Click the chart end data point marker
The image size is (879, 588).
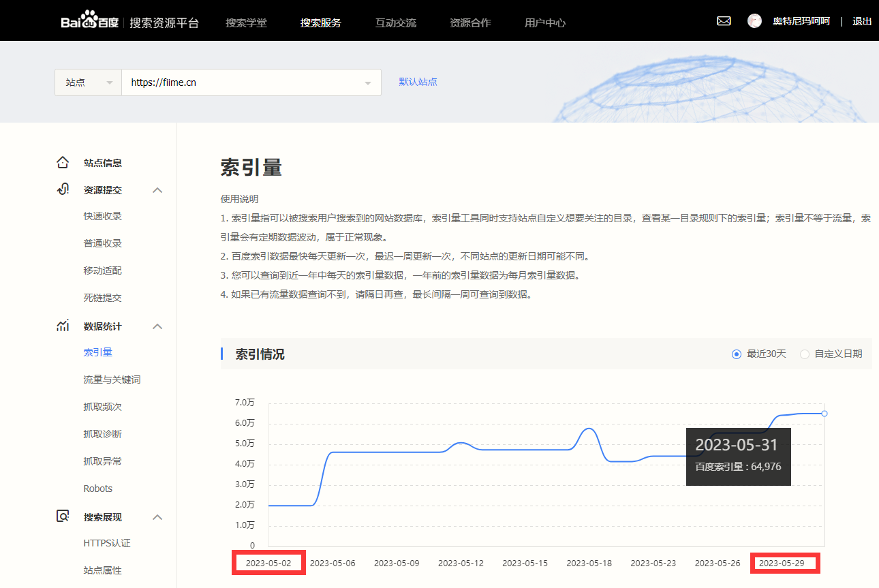pos(824,414)
